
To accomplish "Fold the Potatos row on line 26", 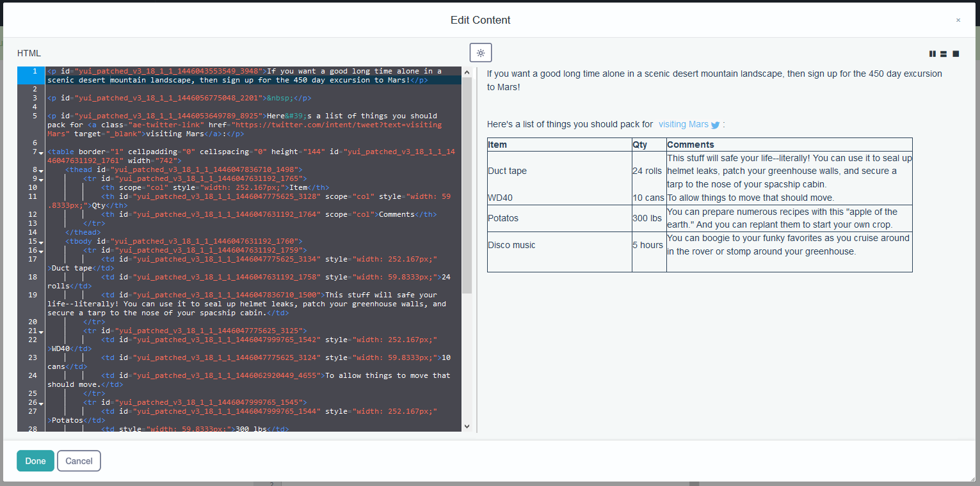I will point(41,404).
